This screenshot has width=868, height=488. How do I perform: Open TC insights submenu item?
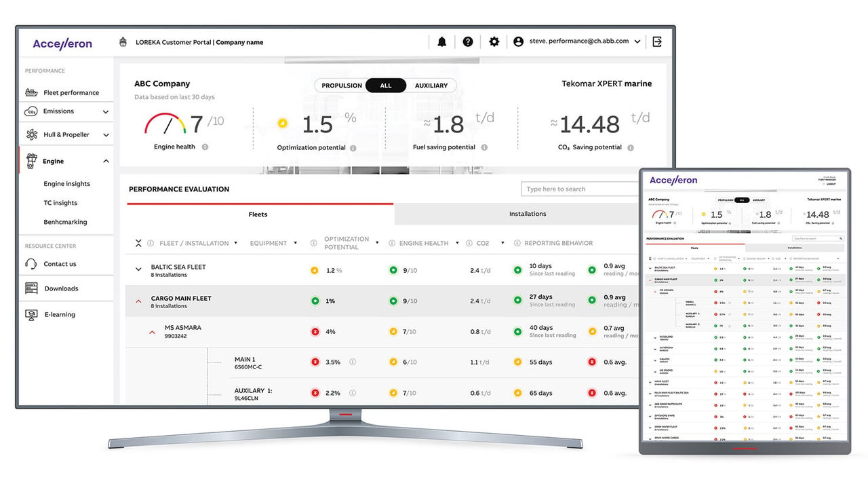click(60, 203)
